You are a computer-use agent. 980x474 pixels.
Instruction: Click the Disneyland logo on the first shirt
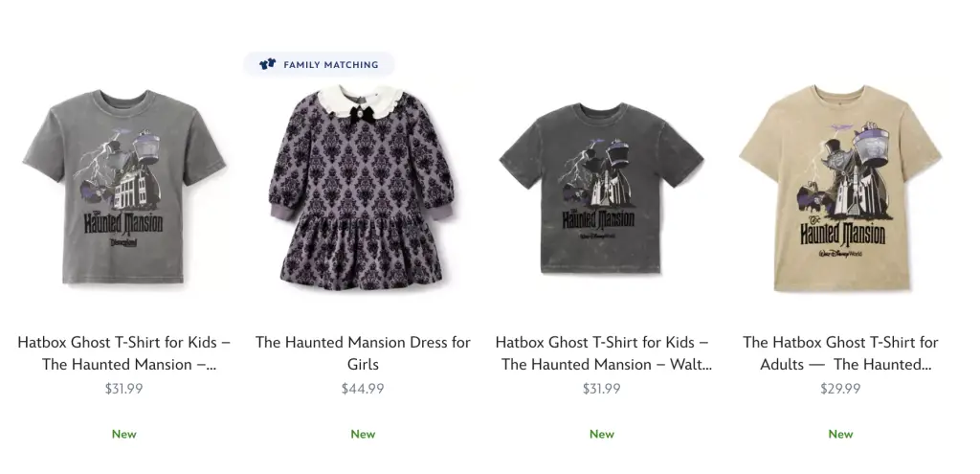tap(122, 243)
